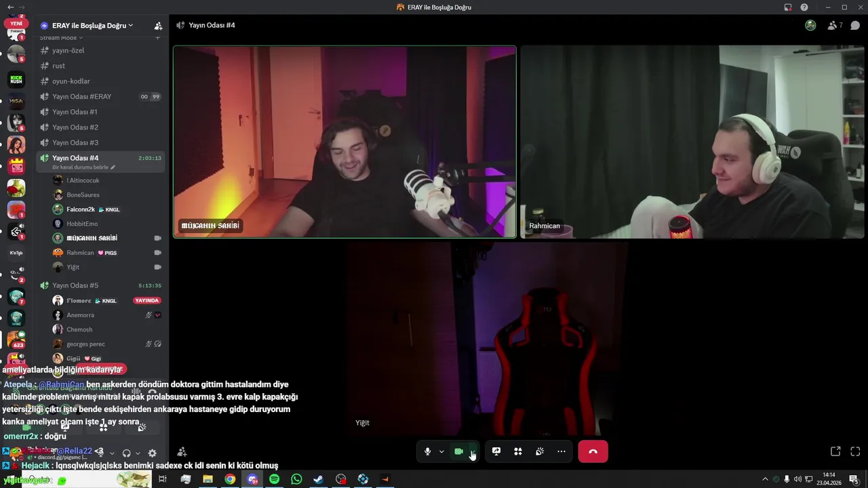Click the plus icon to create a Stream Mode channel

click(x=158, y=38)
